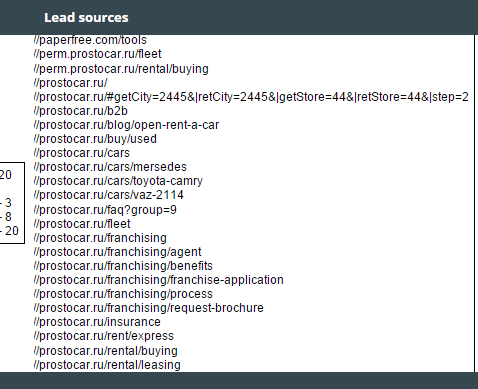This screenshot has width=478, height=389.
Task: Click //prostocar.ru/cars/vaz-2114 entry
Action: [109, 195]
